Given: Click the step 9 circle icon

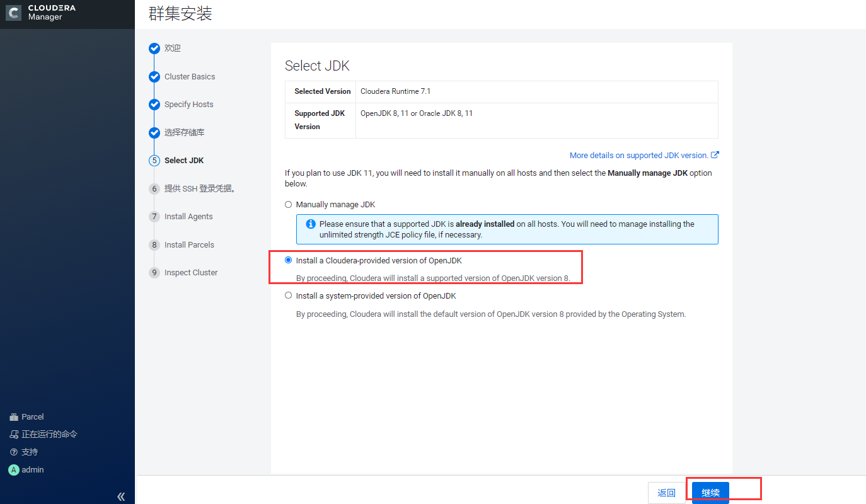Looking at the screenshot, I should (154, 273).
